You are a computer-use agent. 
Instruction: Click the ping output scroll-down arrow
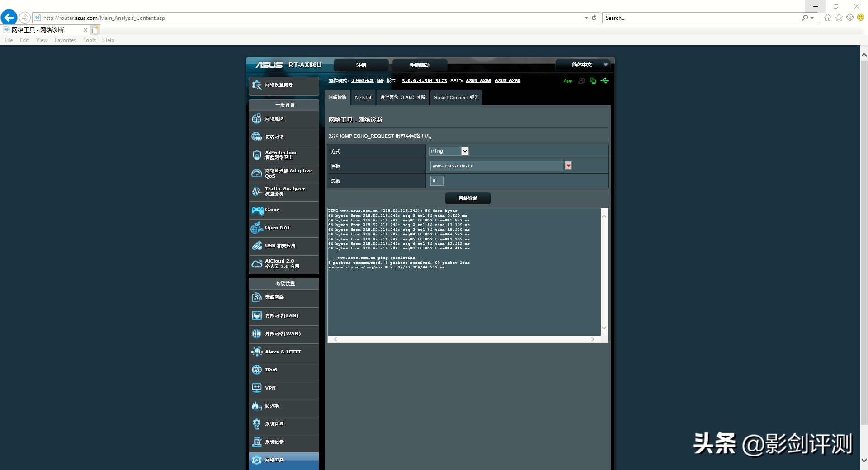[x=604, y=328]
